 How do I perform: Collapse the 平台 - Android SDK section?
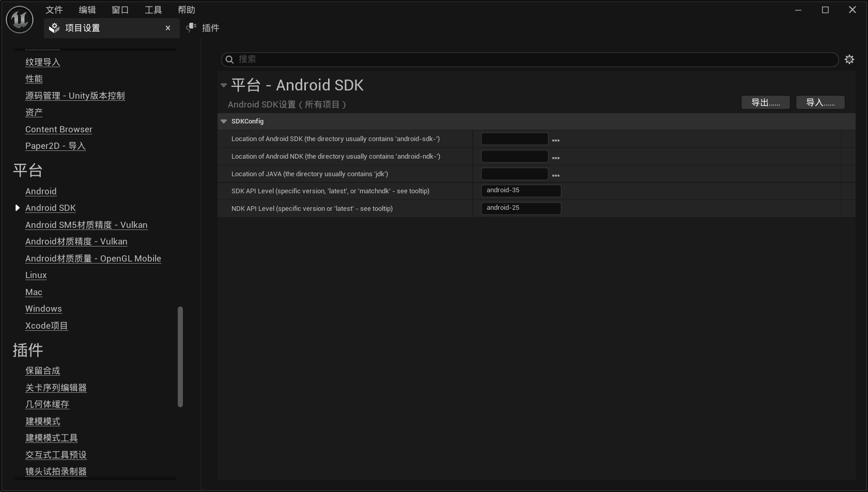coord(224,85)
